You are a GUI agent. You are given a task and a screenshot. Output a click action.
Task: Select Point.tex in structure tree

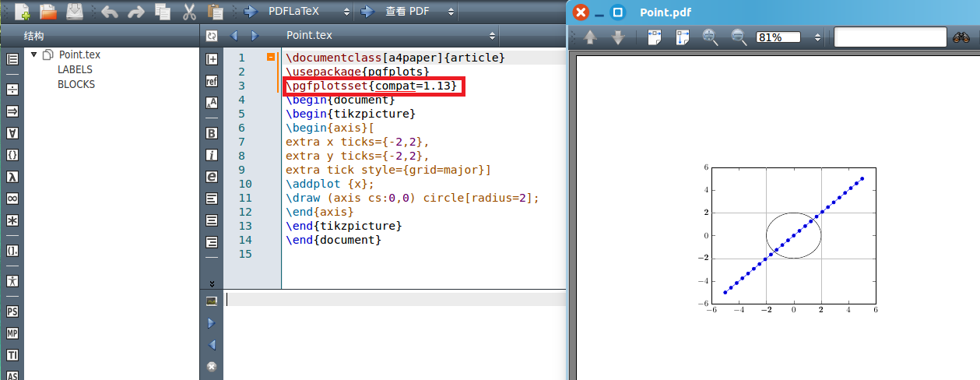click(79, 55)
